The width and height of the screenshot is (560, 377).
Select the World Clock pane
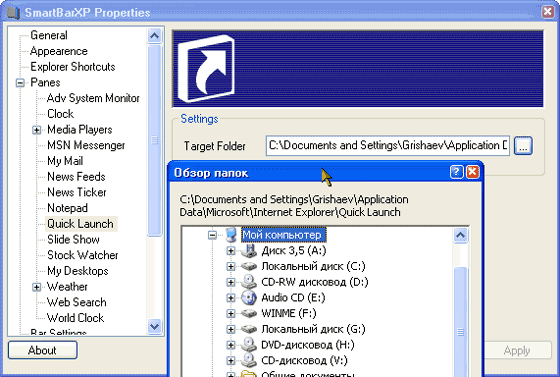75,318
